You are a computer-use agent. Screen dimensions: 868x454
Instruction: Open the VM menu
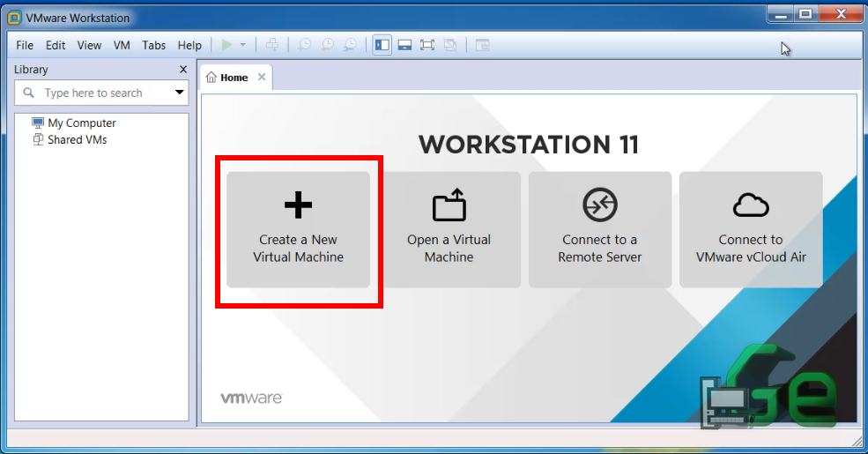pos(122,46)
